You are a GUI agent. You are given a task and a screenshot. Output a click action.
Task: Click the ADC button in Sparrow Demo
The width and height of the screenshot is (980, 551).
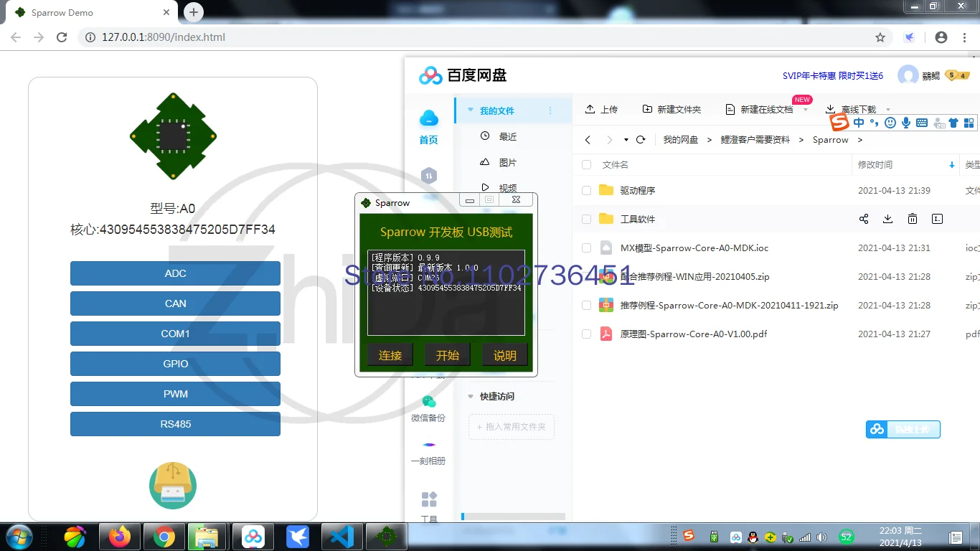175,273
